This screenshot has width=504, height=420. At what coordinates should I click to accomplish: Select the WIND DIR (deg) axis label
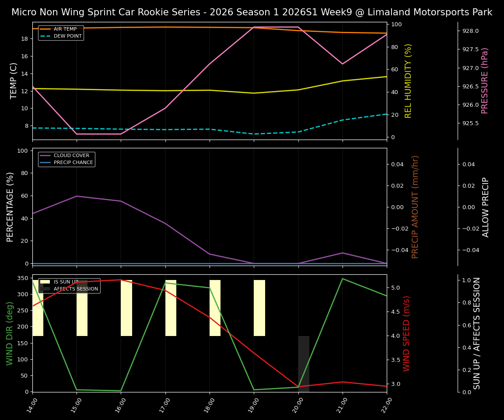point(10,333)
